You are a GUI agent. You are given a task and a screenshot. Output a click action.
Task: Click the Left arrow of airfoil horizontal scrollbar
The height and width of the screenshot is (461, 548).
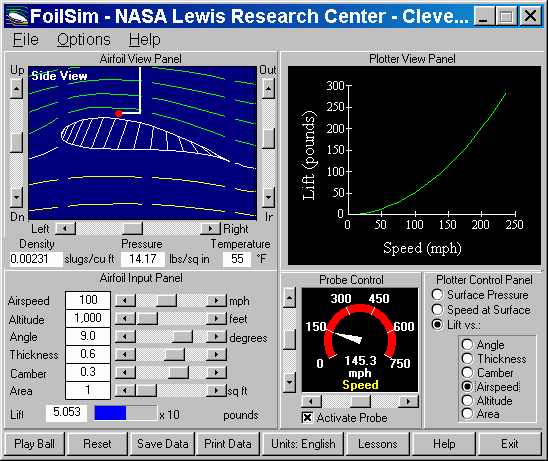65,229
